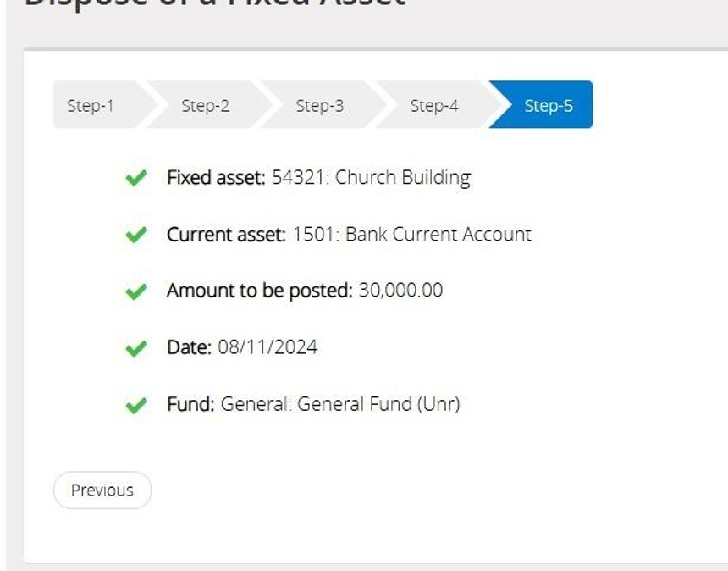Click the "Current asset:" label
The image size is (728, 571).
coord(226,235)
